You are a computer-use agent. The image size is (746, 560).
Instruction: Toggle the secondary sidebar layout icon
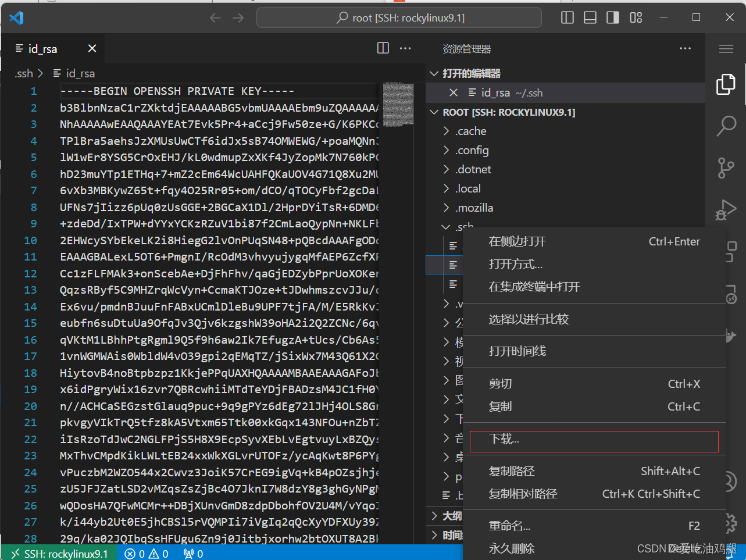(612, 17)
